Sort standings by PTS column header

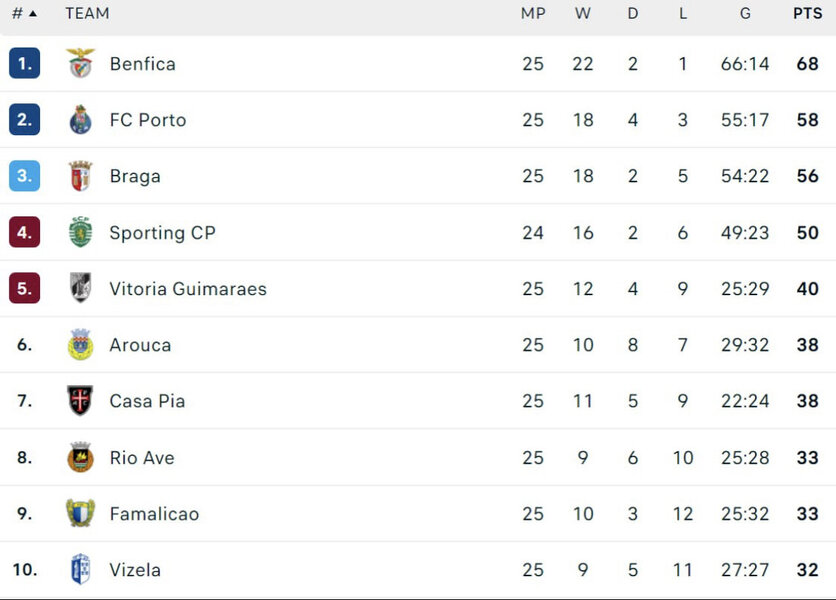coord(807,14)
